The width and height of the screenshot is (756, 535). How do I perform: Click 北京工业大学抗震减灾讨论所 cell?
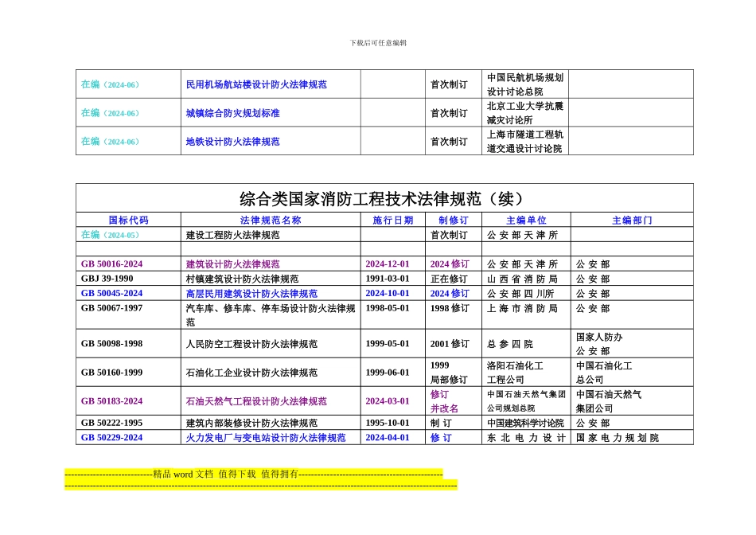click(x=525, y=113)
